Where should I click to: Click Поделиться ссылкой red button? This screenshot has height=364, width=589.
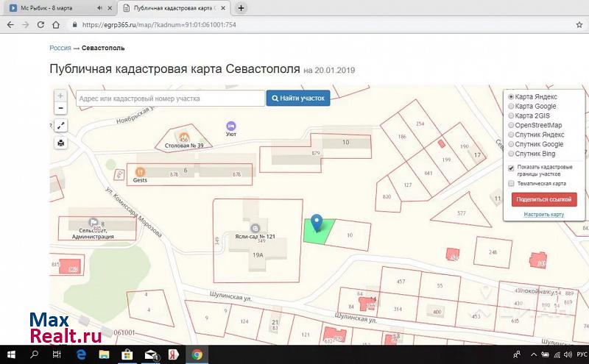pos(544,199)
